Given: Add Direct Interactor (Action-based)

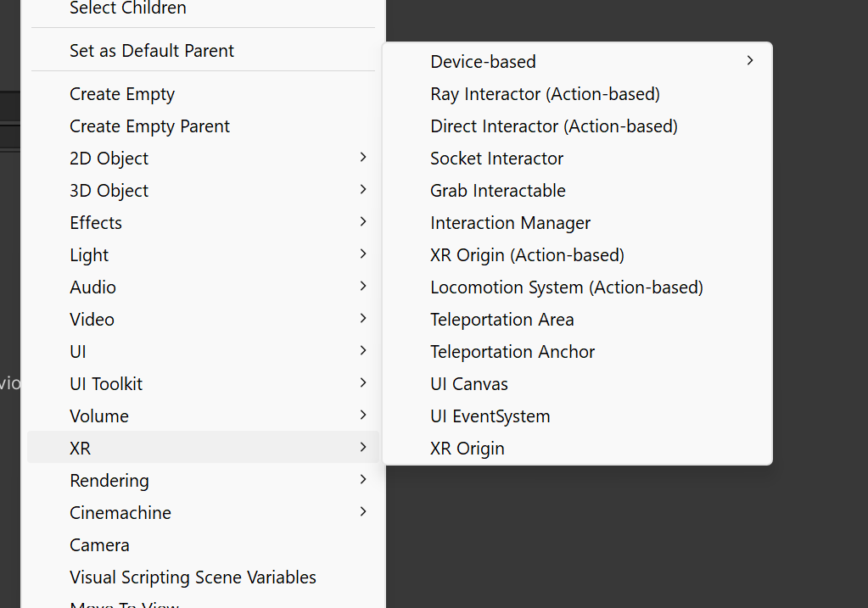Looking at the screenshot, I should click(x=553, y=126).
